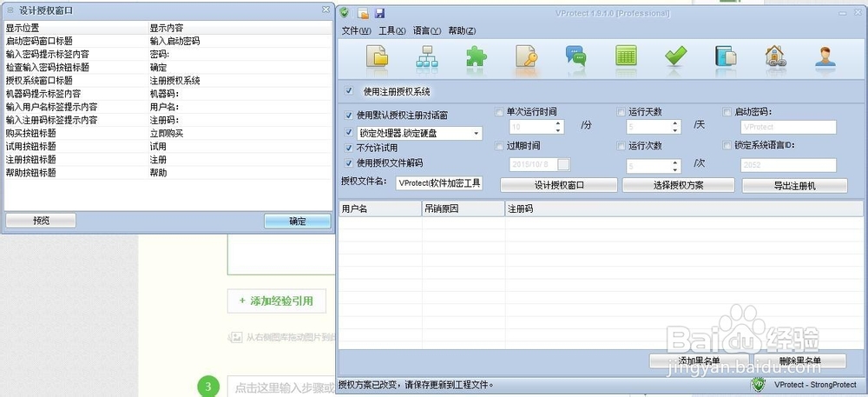
Task: Open the 文件(W) menu
Action: tap(357, 31)
